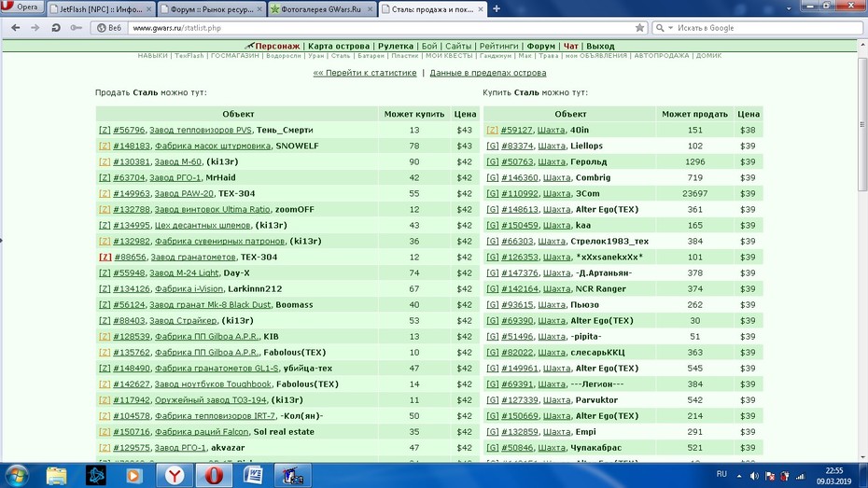Screen dimensions: 868x488
Task: Open a new tab with plus button
Action: (x=497, y=8)
